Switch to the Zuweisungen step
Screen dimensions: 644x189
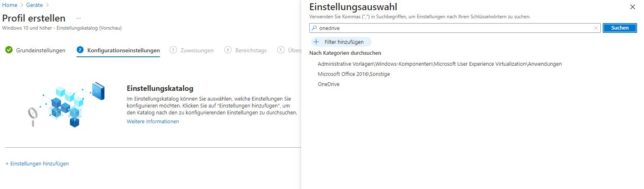[191, 50]
